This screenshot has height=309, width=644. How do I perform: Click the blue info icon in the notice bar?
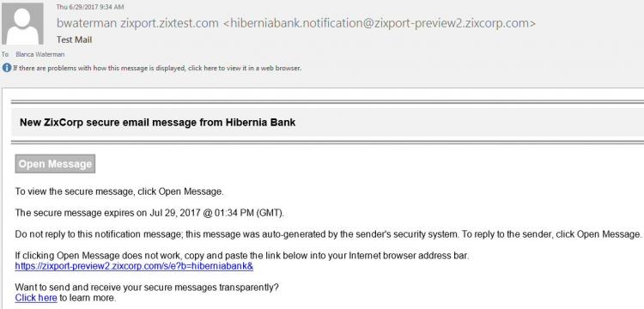click(7, 68)
